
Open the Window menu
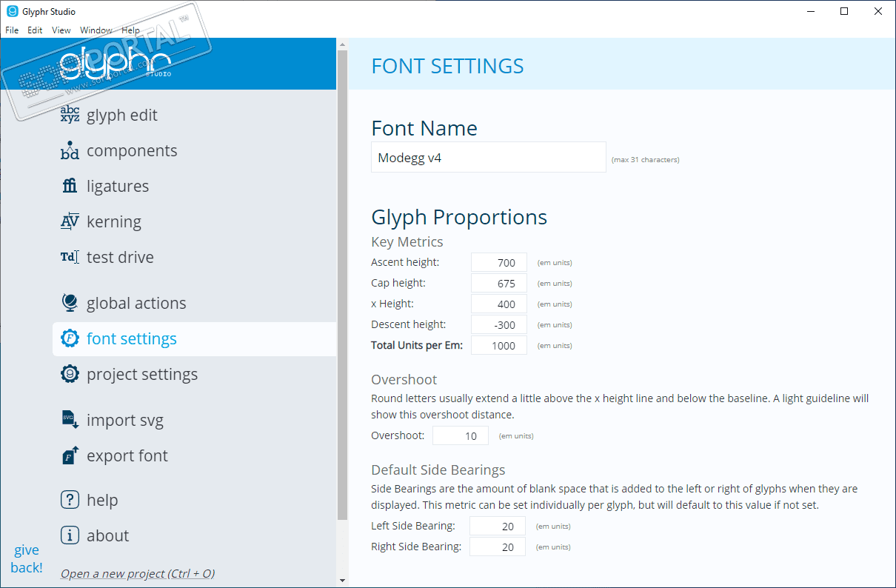click(96, 30)
